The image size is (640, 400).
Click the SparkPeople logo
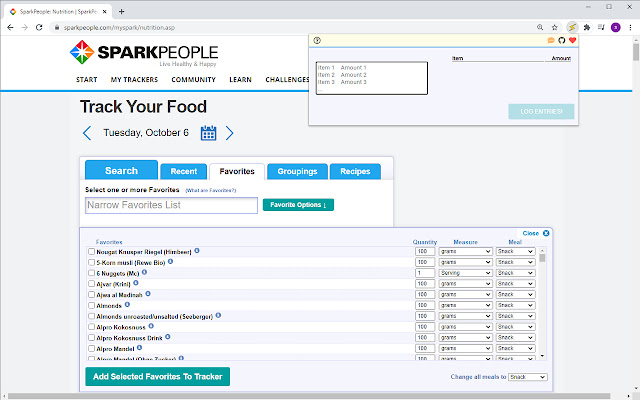(144, 52)
